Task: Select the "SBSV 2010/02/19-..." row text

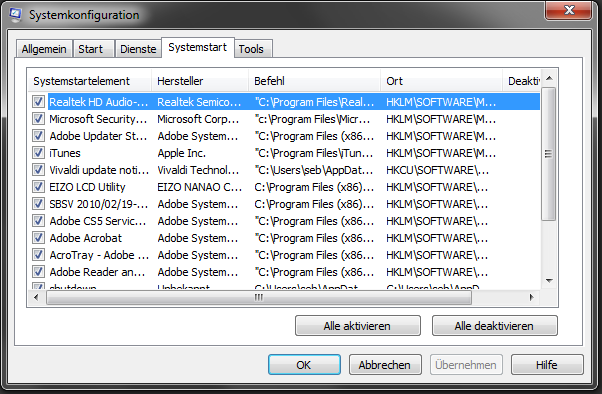Action: tap(99, 204)
